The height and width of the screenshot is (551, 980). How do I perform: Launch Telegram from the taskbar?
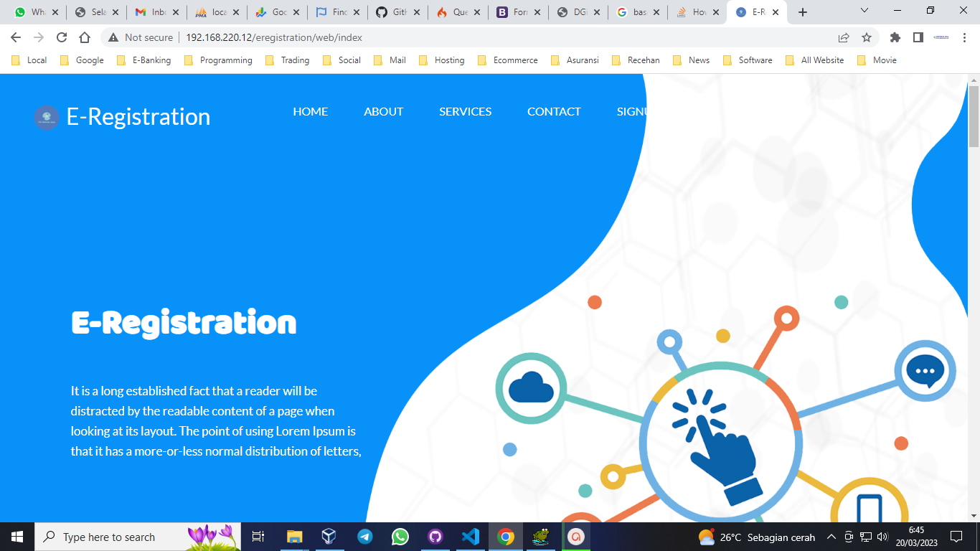(x=365, y=537)
